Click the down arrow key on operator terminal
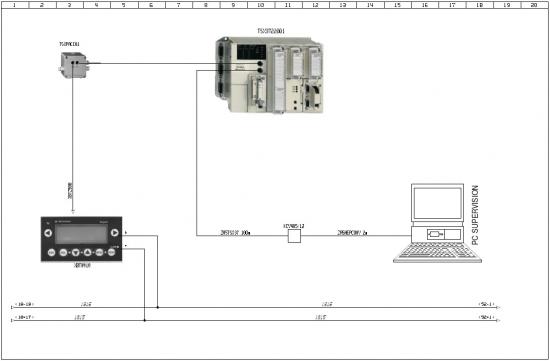Screen dimensions: 550x361 click(x=76, y=252)
